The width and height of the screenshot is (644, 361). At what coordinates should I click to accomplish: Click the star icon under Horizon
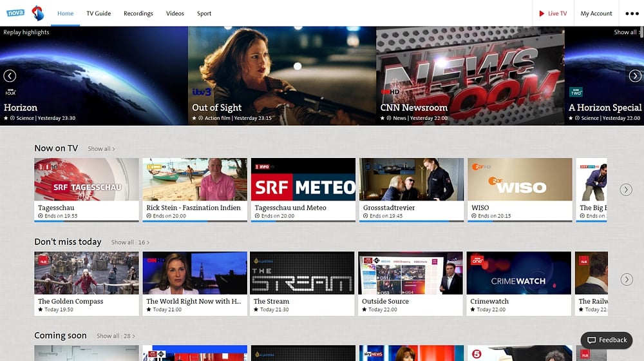[x=6, y=118]
